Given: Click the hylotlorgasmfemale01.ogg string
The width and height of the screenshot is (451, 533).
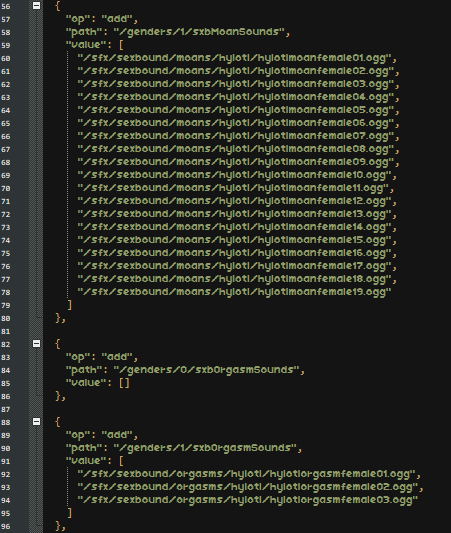Looking at the screenshot, I should tap(247, 474).
